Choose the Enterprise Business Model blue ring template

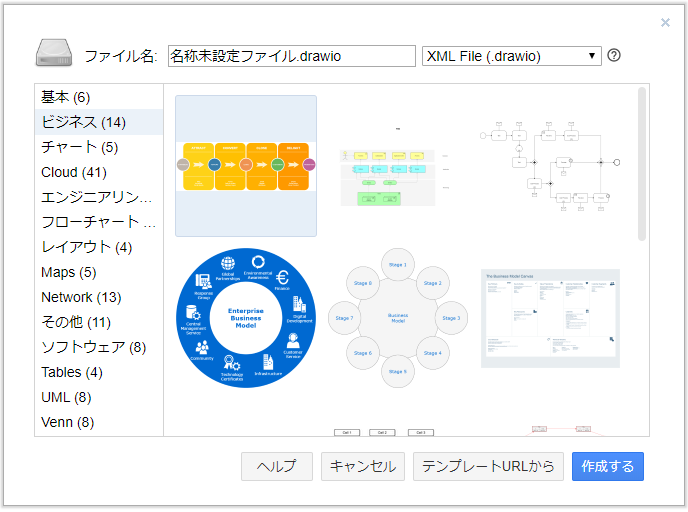[x=246, y=318]
